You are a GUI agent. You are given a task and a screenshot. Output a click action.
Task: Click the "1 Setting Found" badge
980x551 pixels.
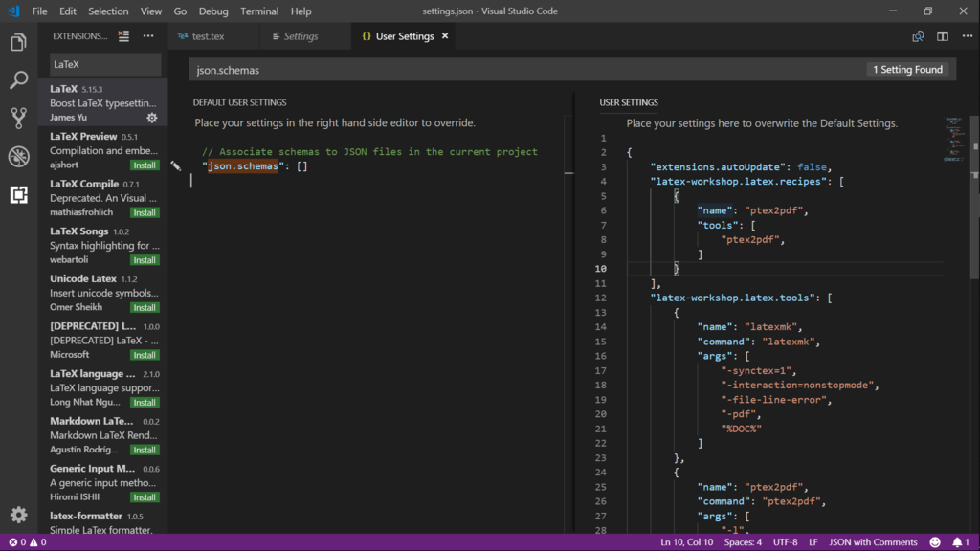(x=907, y=69)
